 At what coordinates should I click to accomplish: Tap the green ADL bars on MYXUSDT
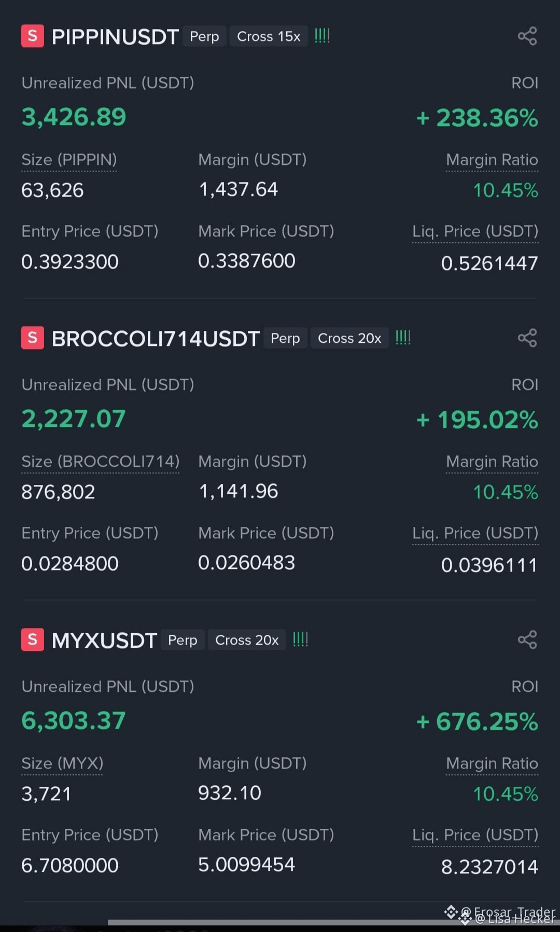[x=300, y=639]
